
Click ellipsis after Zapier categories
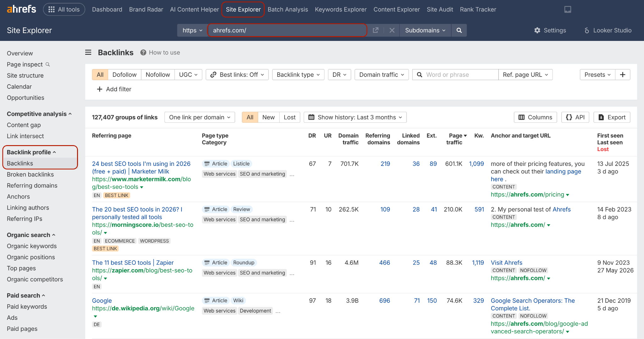pos(292,274)
